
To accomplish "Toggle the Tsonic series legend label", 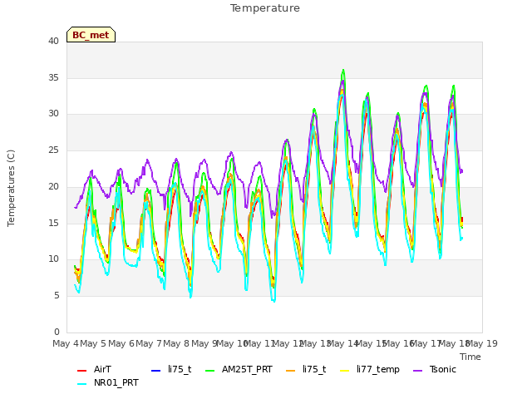I will pyautogui.click(x=443, y=369).
